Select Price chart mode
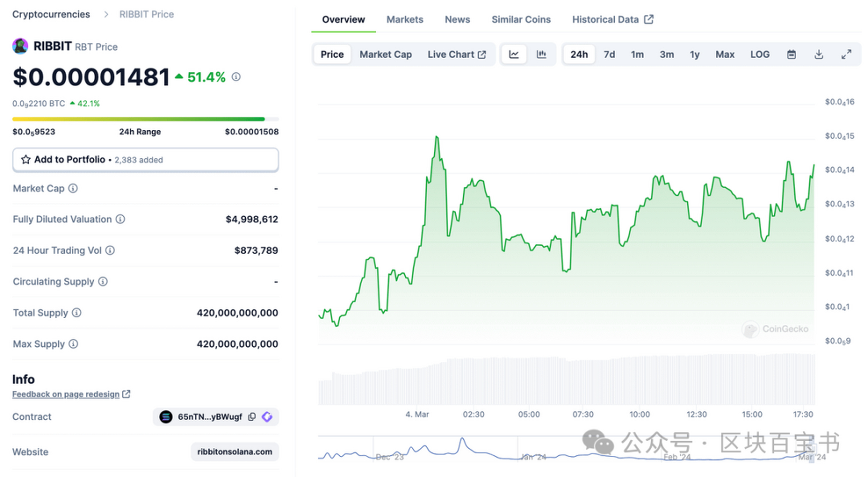The width and height of the screenshot is (868, 477). pos(332,54)
